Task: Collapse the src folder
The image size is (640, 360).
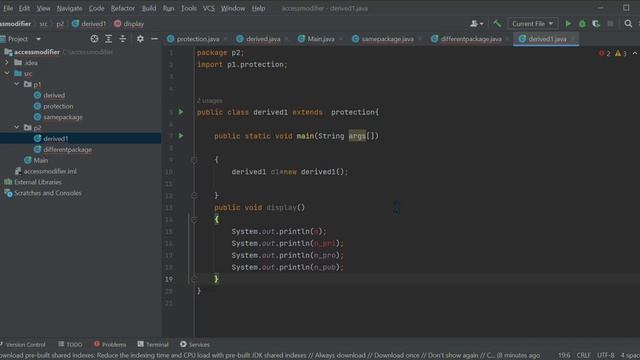Action: coord(7,73)
